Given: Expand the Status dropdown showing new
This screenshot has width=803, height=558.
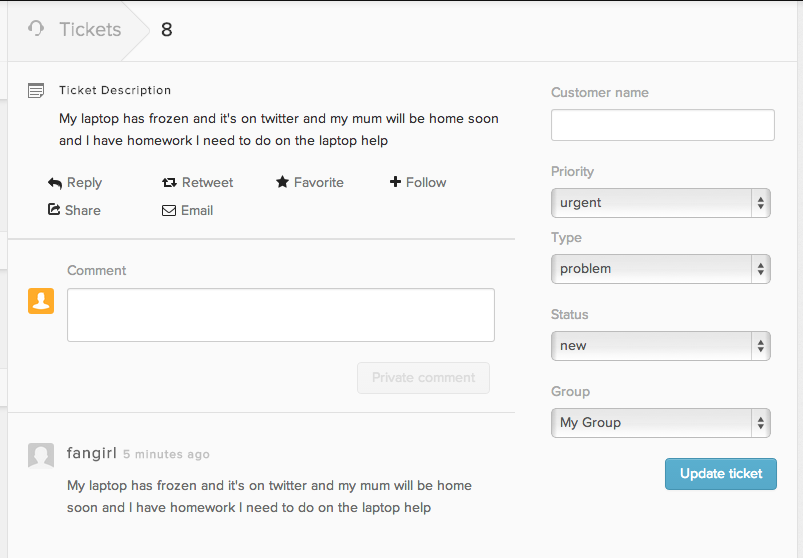Looking at the screenshot, I should point(661,346).
